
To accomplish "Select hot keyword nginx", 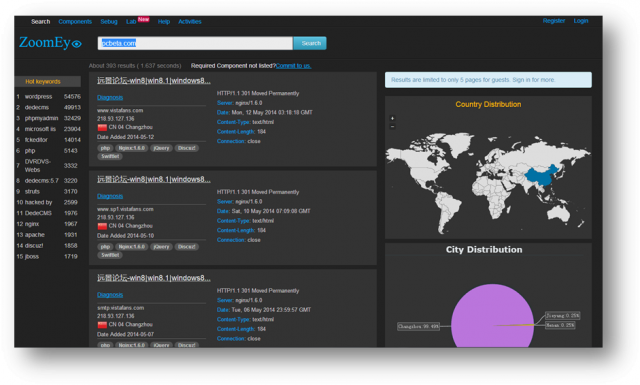I will tap(32, 224).
